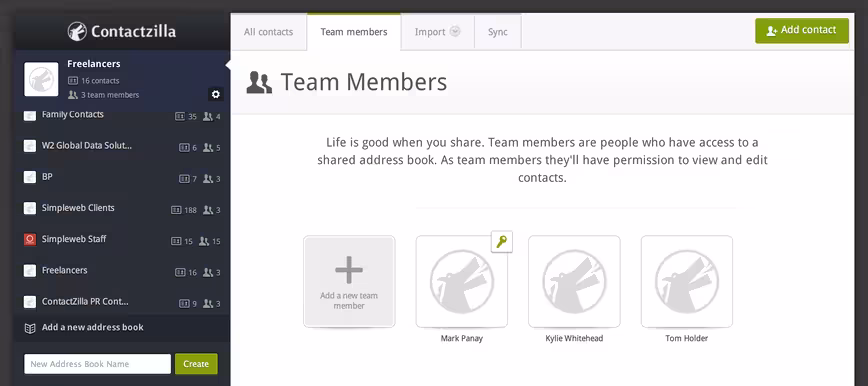The width and height of the screenshot is (868, 386).
Task: Click the Freelancers title in the sidebar header
Action: click(x=94, y=64)
